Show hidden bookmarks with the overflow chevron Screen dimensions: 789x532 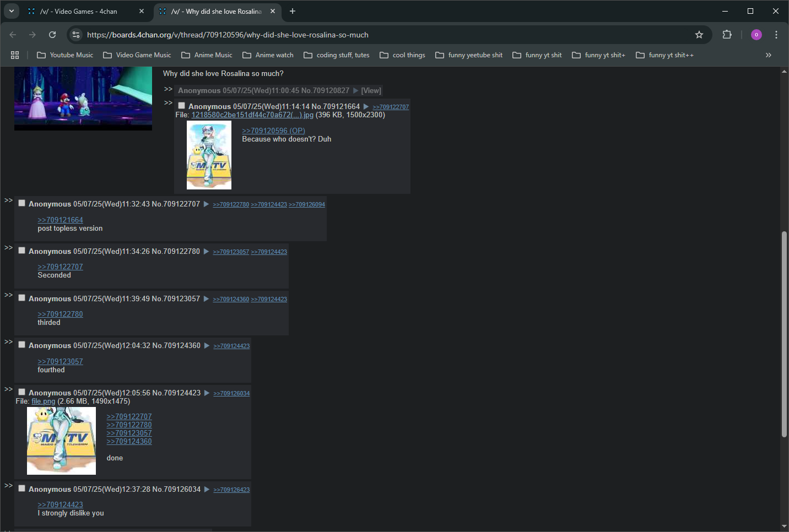(769, 55)
